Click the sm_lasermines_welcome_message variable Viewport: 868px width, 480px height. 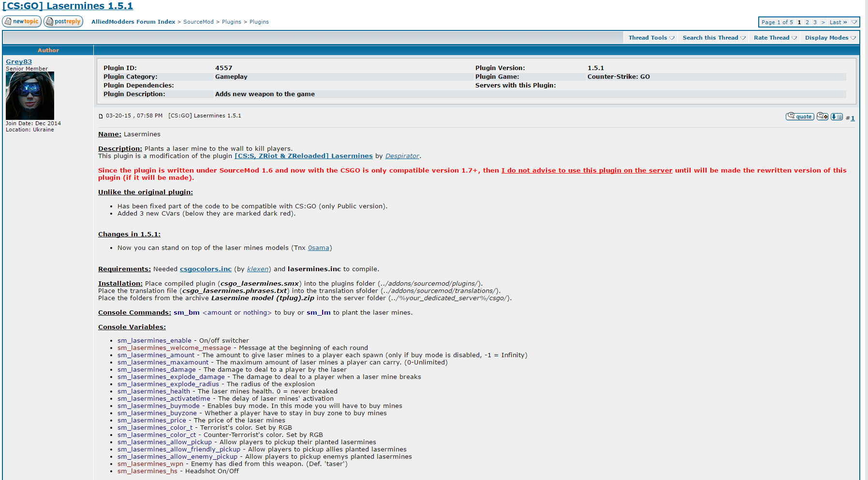click(x=174, y=348)
